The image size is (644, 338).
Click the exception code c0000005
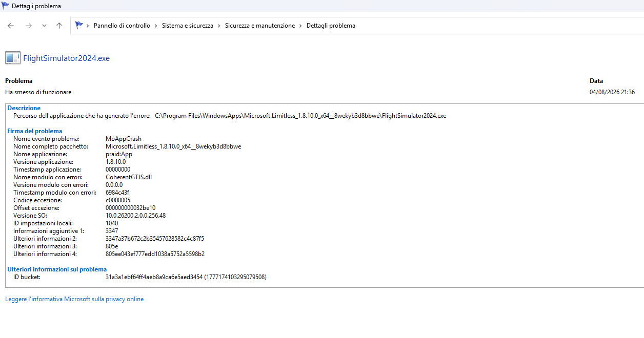coord(117,200)
